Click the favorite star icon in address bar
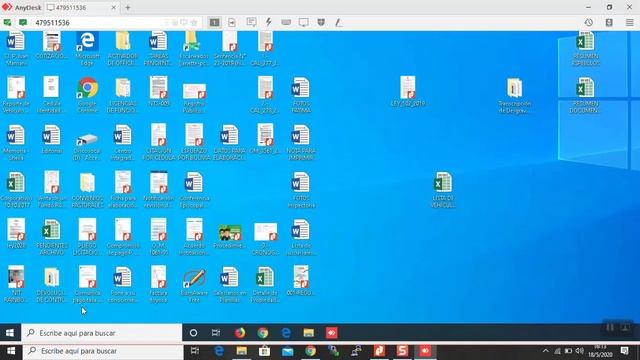 coord(194,23)
